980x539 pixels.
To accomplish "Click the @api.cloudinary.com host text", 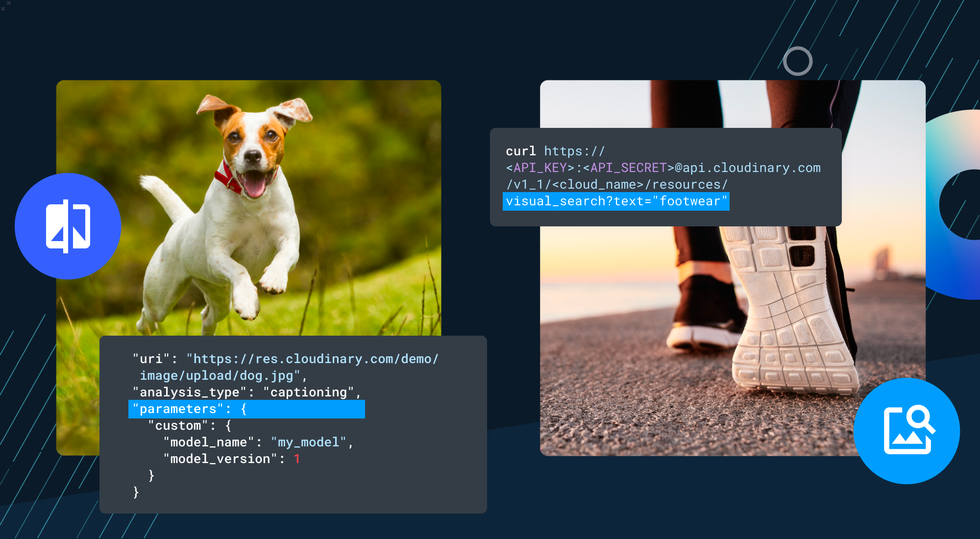I will (747, 168).
